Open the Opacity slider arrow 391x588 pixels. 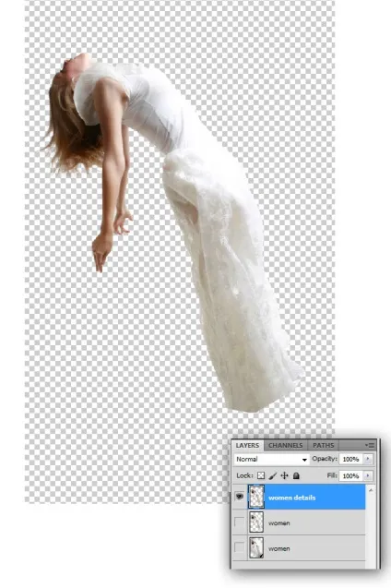[368, 459]
